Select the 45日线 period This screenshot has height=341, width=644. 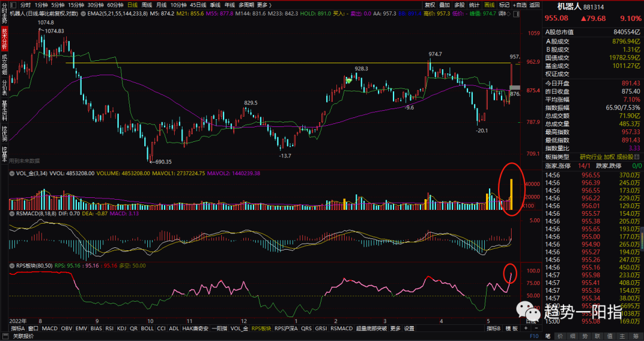[x=198, y=5]
